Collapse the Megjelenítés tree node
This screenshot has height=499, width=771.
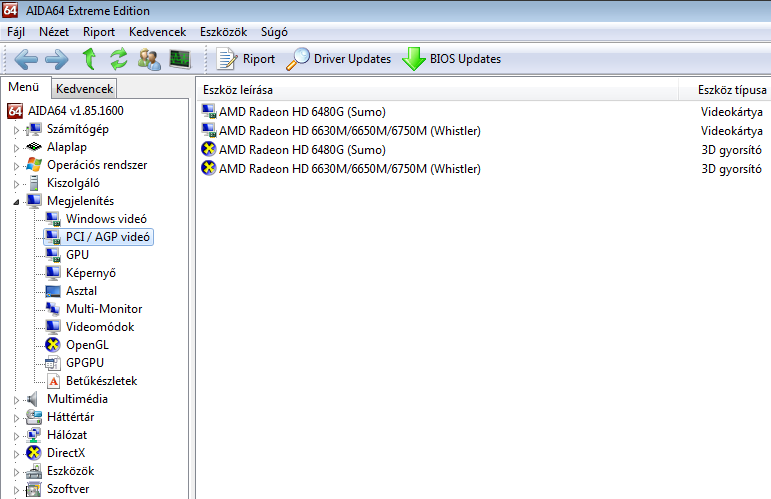(16, 202)
